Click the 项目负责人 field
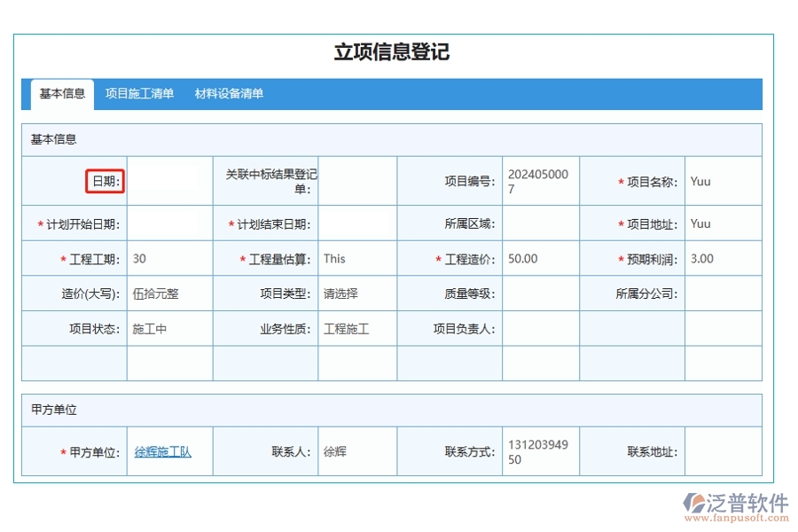The height and width of the screenshot is (532, 798). coord(541,329)
